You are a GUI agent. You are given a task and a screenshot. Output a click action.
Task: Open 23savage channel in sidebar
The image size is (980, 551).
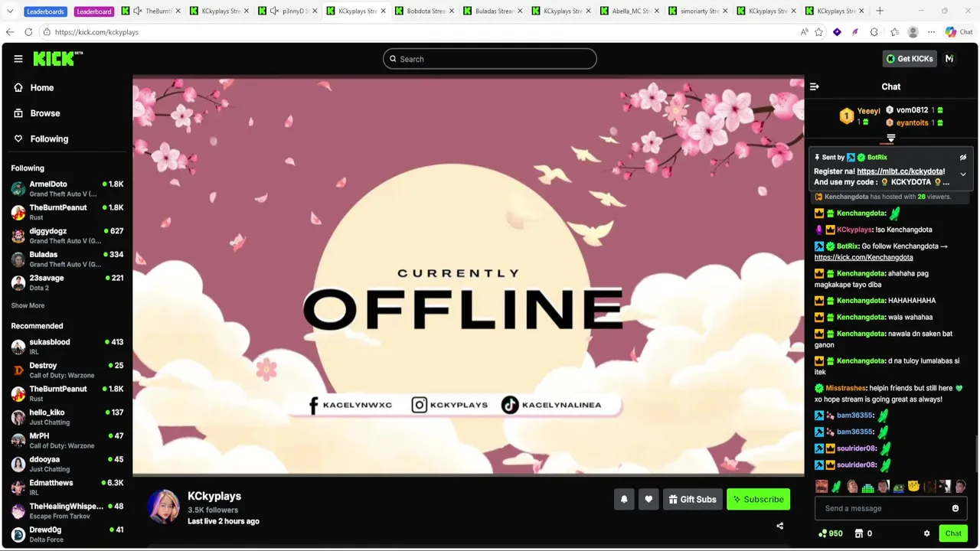[67, 282]
